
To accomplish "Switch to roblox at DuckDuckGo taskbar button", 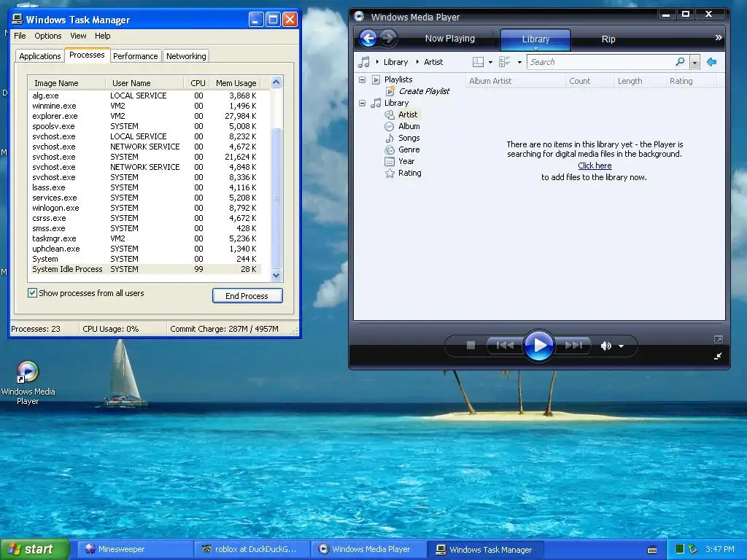I will click(252, 549).
